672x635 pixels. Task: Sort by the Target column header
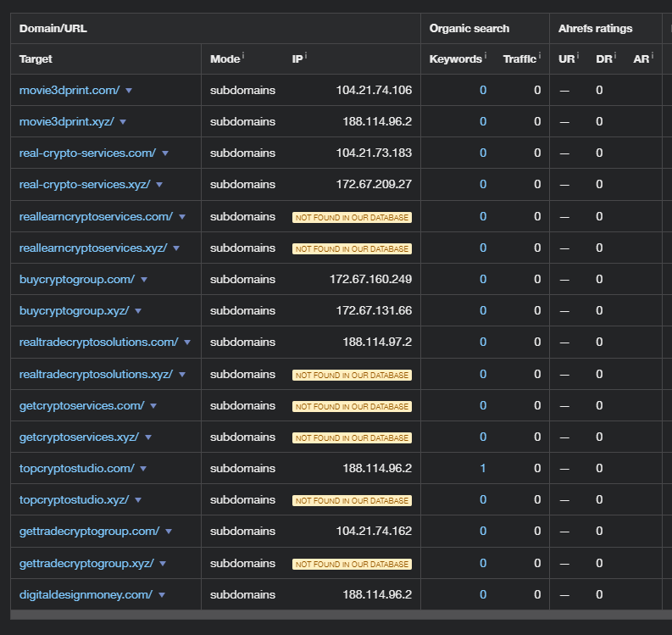pos(36,59)
